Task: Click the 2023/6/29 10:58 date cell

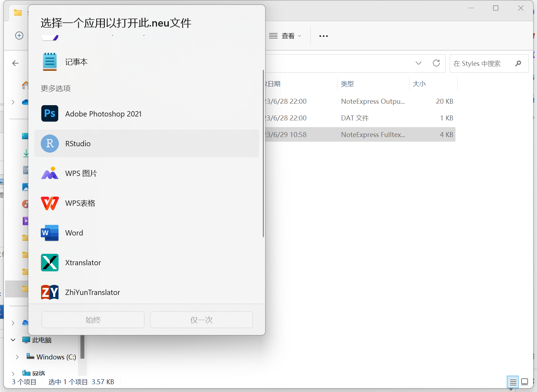Action: coord(286,135)
